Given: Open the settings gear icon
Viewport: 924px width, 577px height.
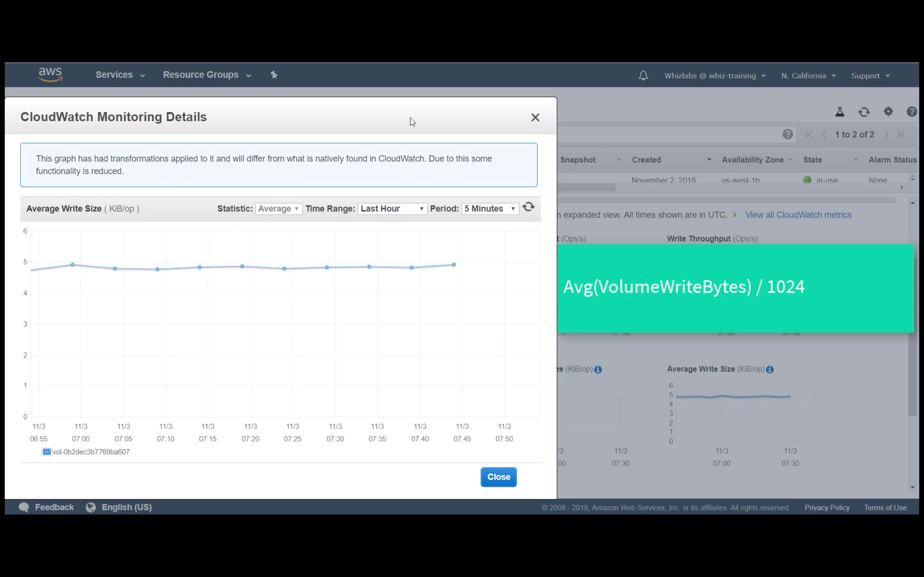Looking at the screenshot, I should (888, 112).
